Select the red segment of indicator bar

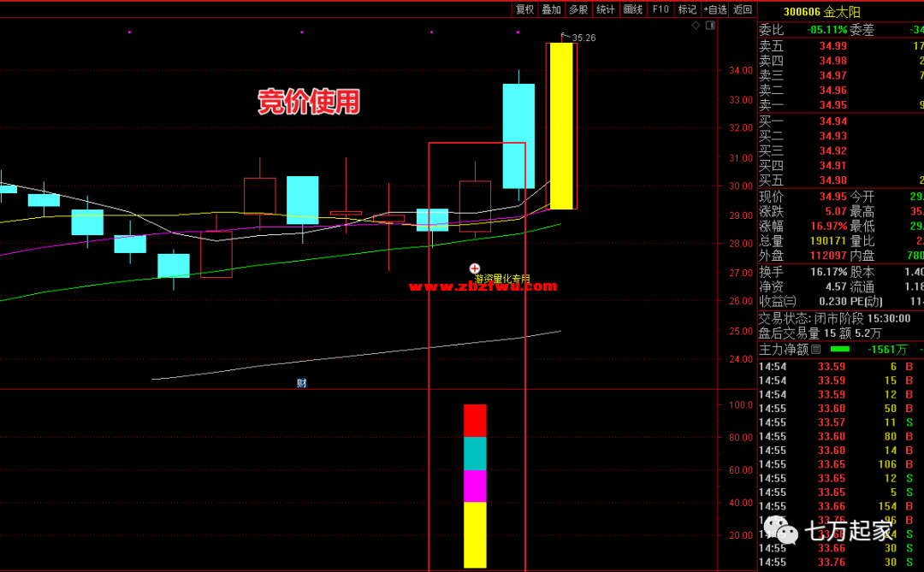475,421
